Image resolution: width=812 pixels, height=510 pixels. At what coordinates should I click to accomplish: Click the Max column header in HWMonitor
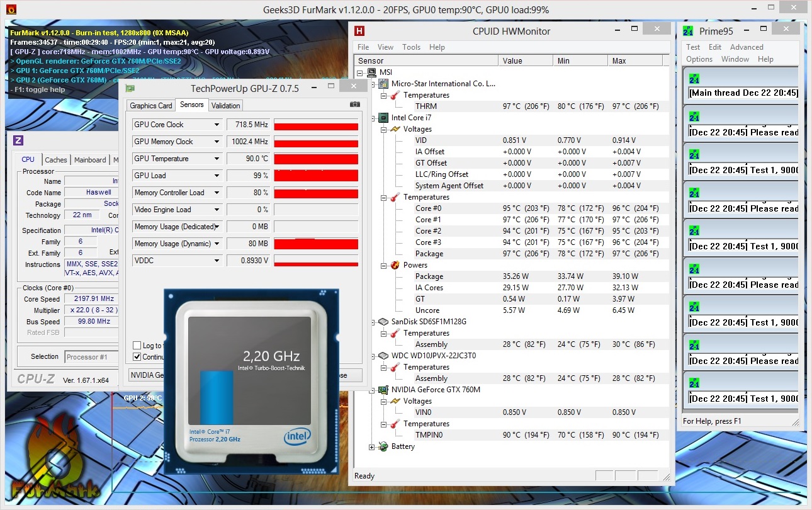[635, 61]
